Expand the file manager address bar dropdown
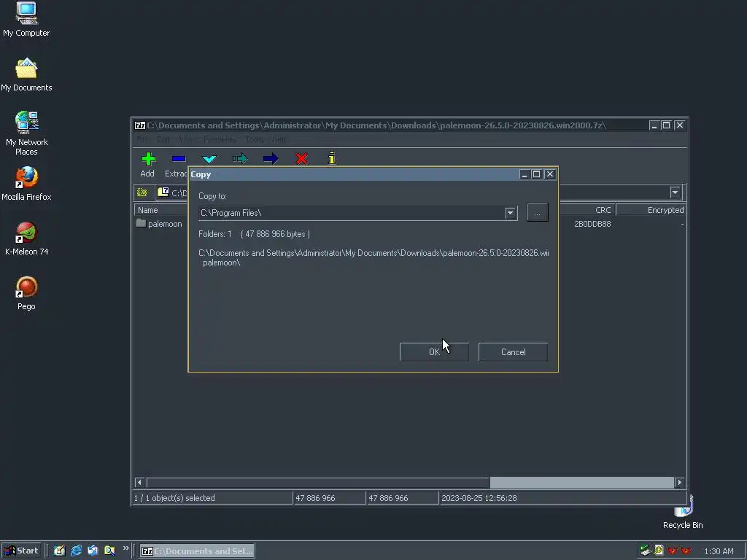This screenshot has height=560, width=747. (x=675, y=192)
